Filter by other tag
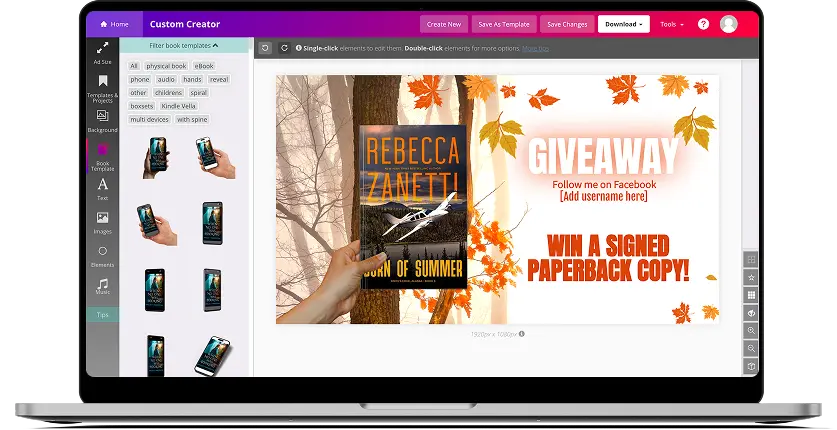Screen dimensions: 837x430 click(x=138, y=92)
